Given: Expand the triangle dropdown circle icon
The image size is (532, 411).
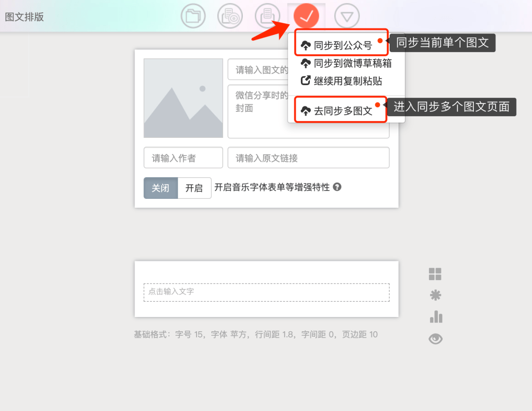Looking at the screenshot, I should (347, 16).
